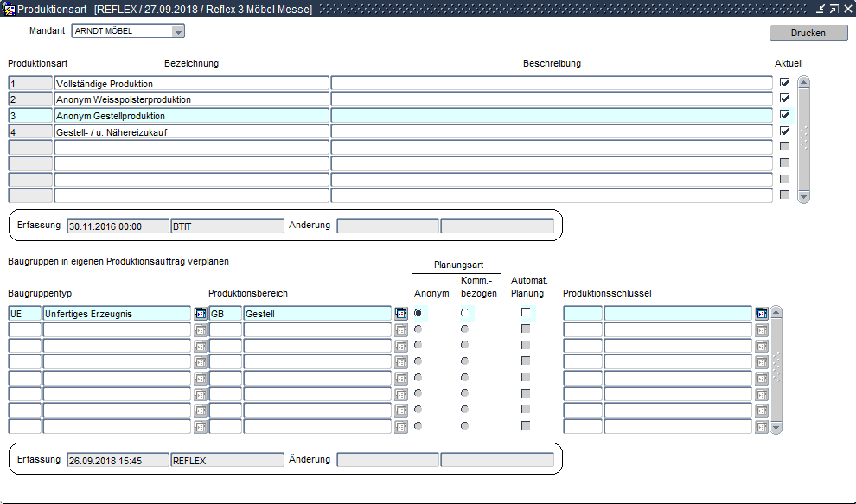Image resolution: width=856 pixels, height=504 pixels.
Task: Enable Automat. Planung checkbox in first row
Action: [x=526, y=313]
